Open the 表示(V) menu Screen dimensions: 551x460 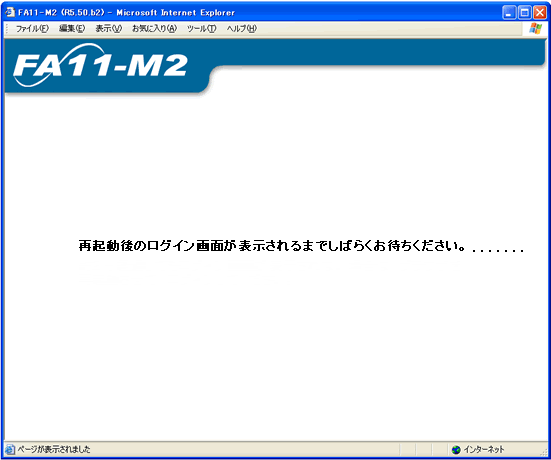tap(109, 29)
